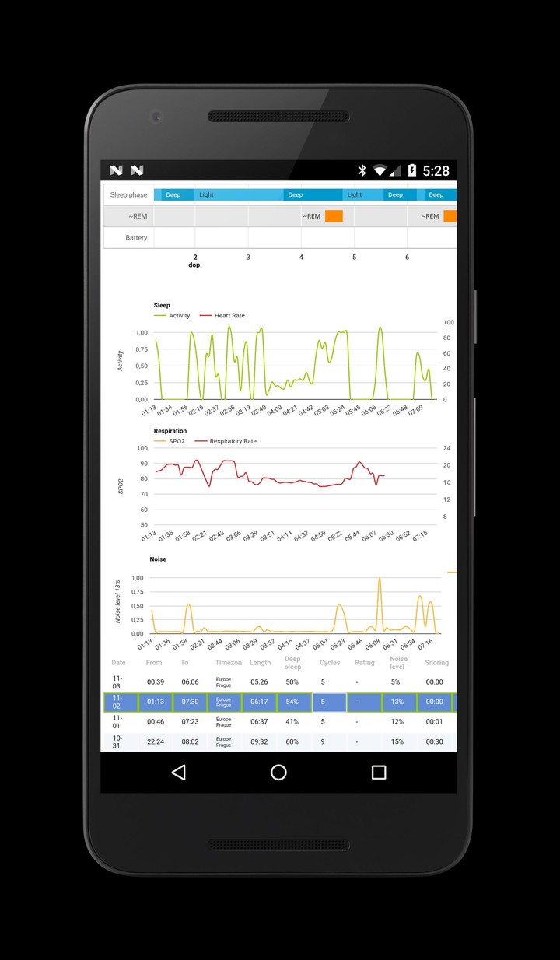Select the 10-31 sleep record row

coord(278,741)
